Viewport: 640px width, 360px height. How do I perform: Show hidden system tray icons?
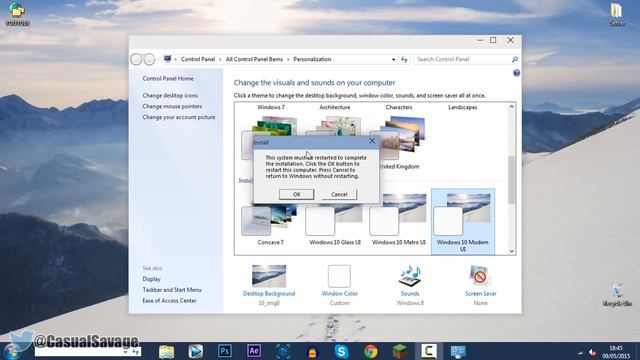point(580,353)
